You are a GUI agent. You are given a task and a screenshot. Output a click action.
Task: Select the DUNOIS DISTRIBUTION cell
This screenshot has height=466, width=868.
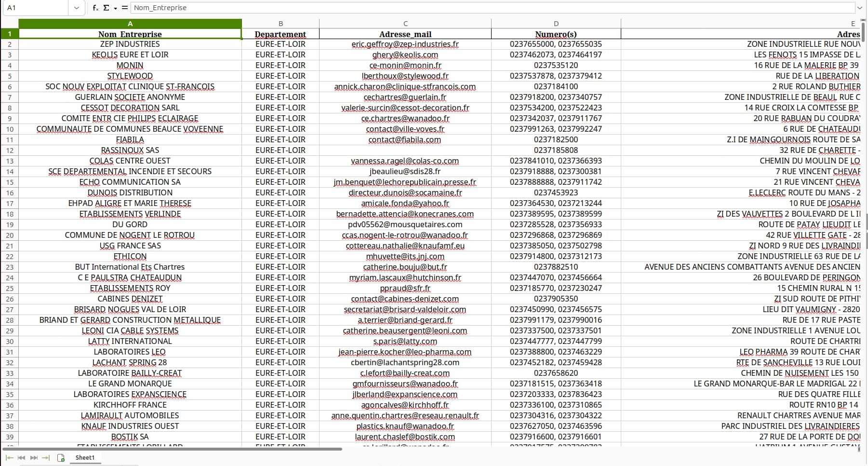coord(130,193)
